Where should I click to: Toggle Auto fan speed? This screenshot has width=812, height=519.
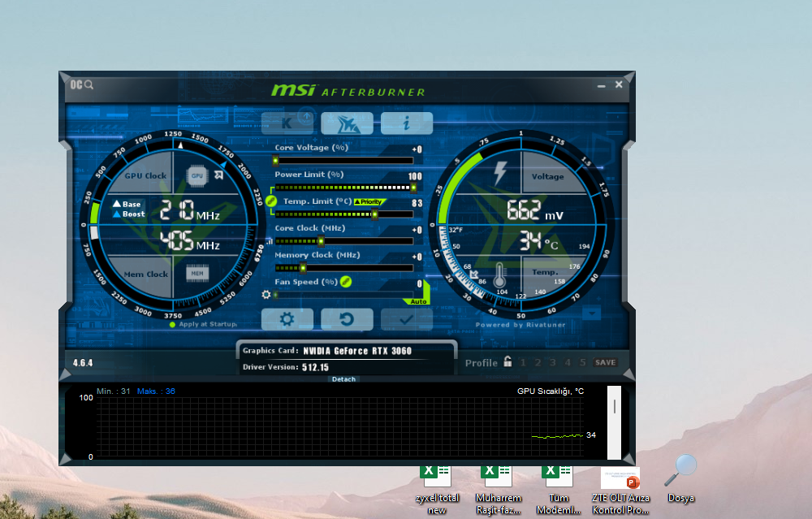coord(418,301)
